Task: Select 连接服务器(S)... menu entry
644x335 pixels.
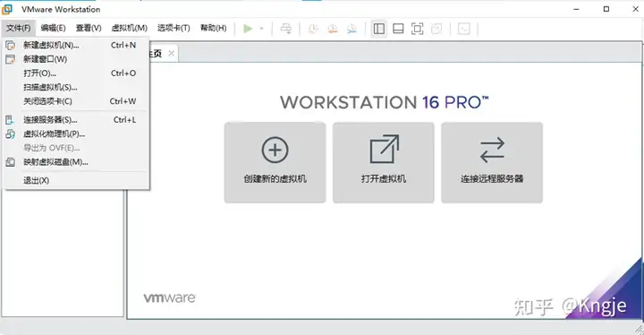Action: [76, 120]
